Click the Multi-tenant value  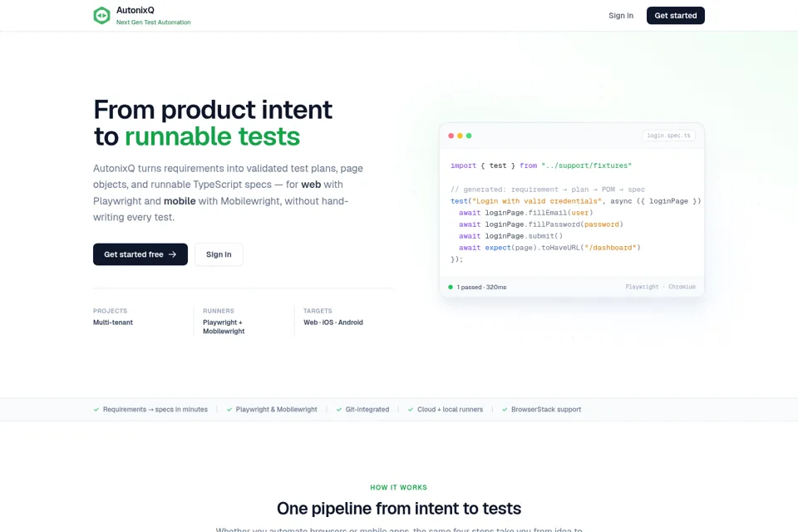[x=113, y=323]
